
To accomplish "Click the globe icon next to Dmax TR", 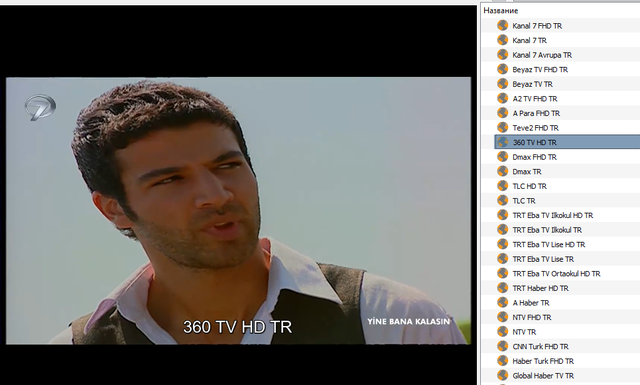I will pos(502,171).
